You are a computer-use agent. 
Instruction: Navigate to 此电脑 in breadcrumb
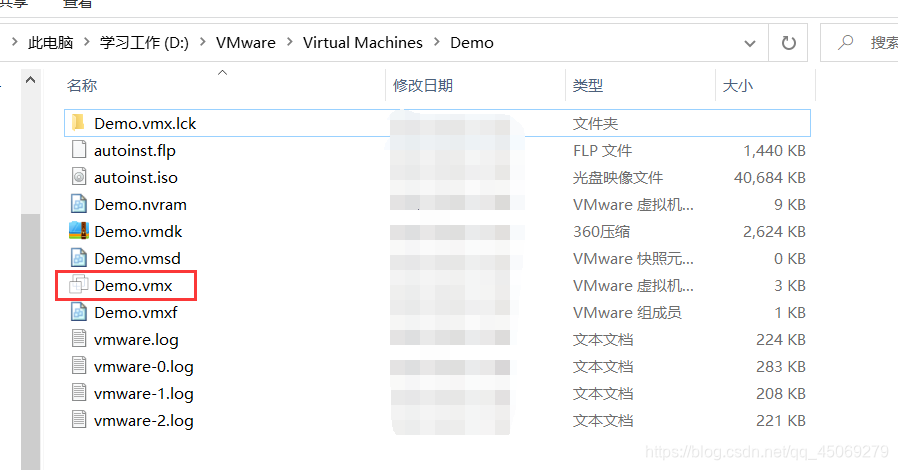point(51,43)
